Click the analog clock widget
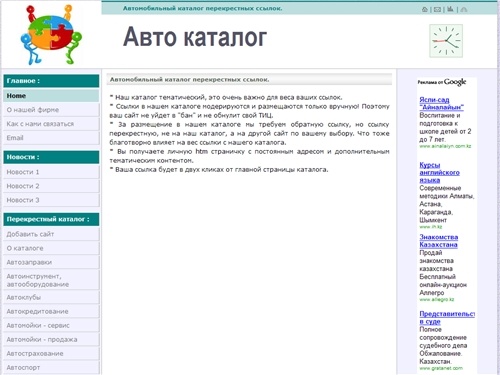 [x=446, y=41]
